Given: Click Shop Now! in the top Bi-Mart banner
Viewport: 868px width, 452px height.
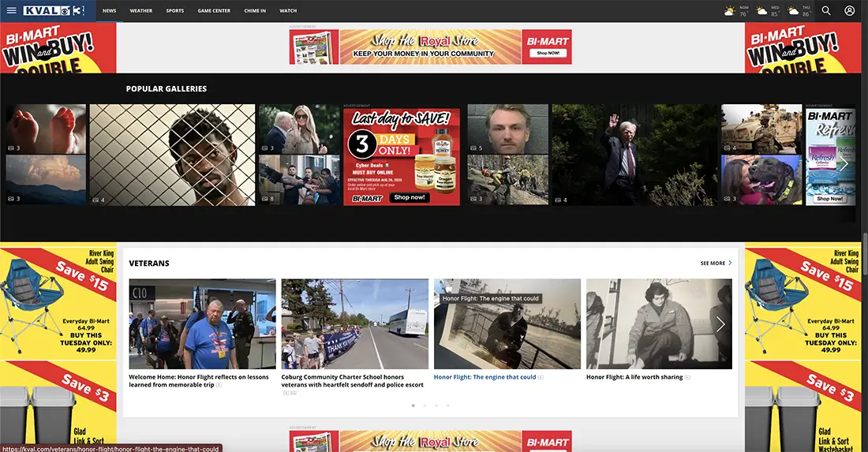Looking at the screenshot, I should (x=548, y=53).
